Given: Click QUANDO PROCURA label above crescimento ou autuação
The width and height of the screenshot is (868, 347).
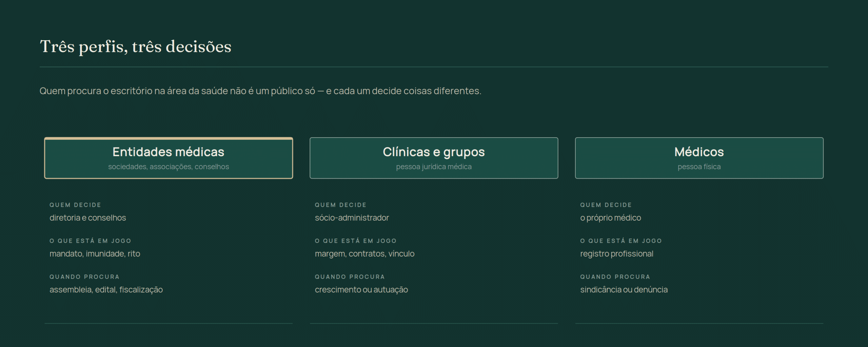Looking at the screenshot, I should [350, 277].
